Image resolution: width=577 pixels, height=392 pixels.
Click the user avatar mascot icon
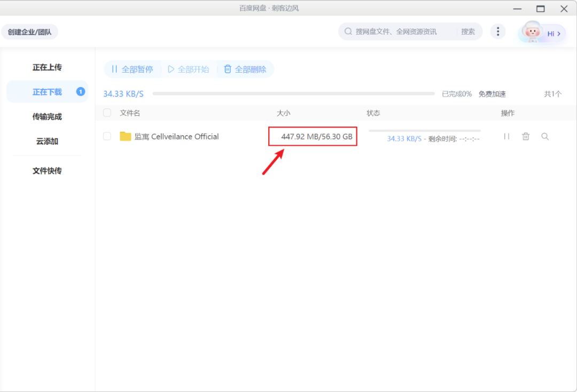tap(532, 32)
